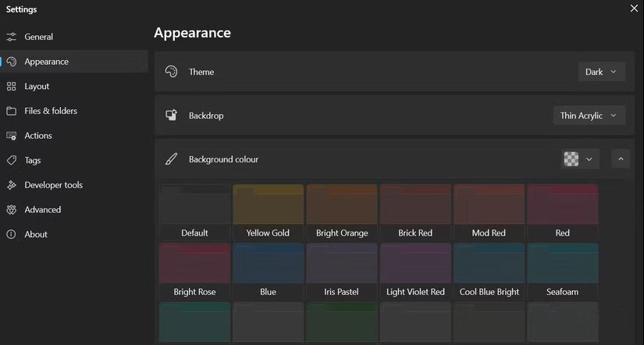The width and height of the screenshot is (644, 345).
Task: Choose the Seafoam background colour
Action: (x=562, y=270)
